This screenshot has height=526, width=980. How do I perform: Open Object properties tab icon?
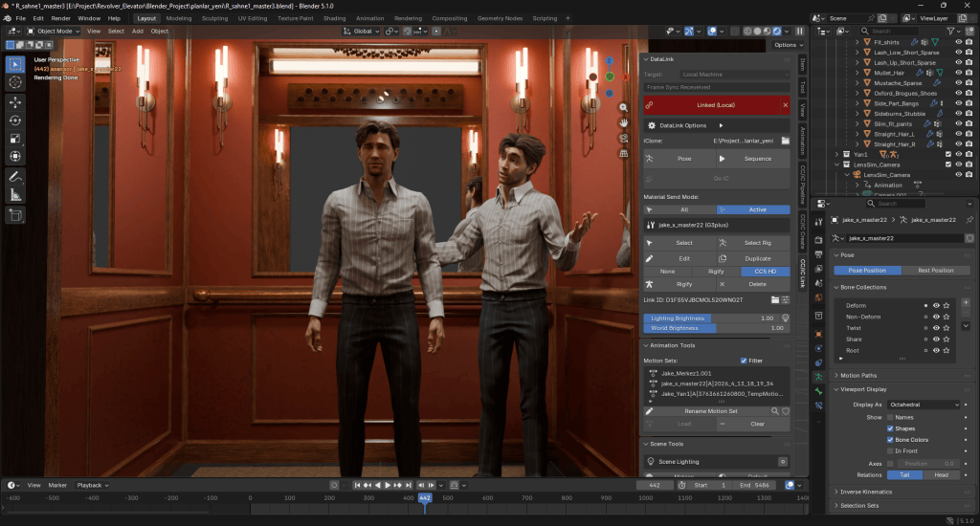819,334
